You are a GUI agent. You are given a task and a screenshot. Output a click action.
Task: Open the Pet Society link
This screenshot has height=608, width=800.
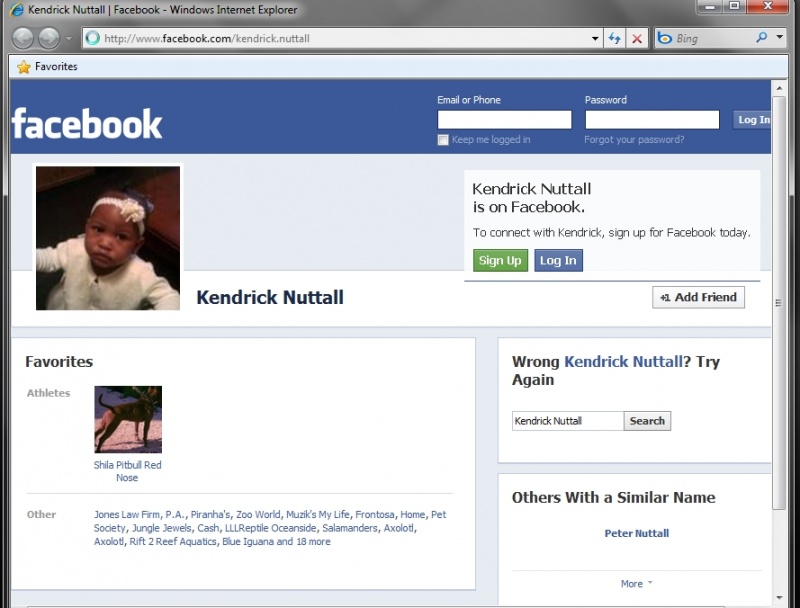click(270, 521)
